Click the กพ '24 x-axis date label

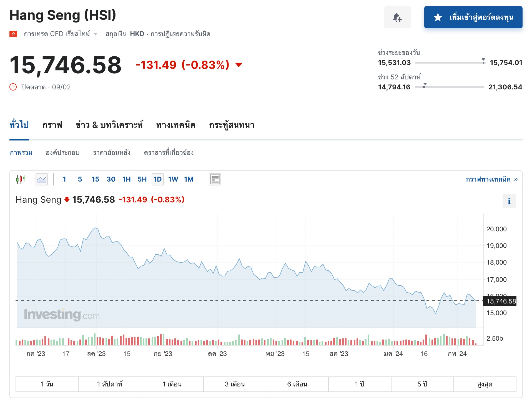pyautogui.click(x=457, y=354)
